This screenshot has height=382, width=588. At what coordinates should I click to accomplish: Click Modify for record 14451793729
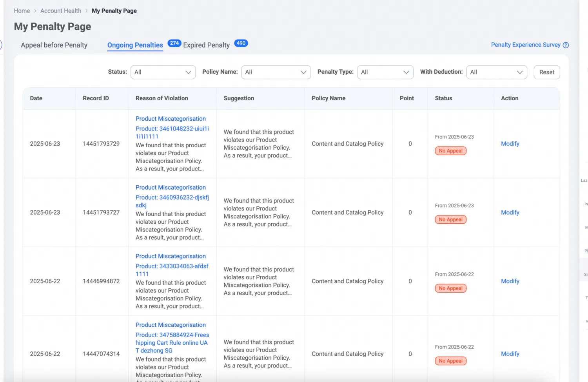pyautogui.click(x=510, y=144)
